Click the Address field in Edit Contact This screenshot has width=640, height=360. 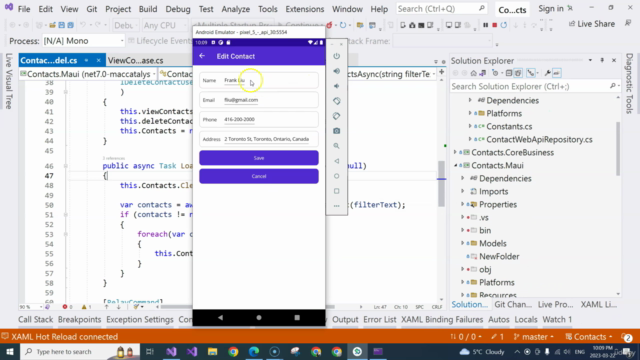point(259,139)
